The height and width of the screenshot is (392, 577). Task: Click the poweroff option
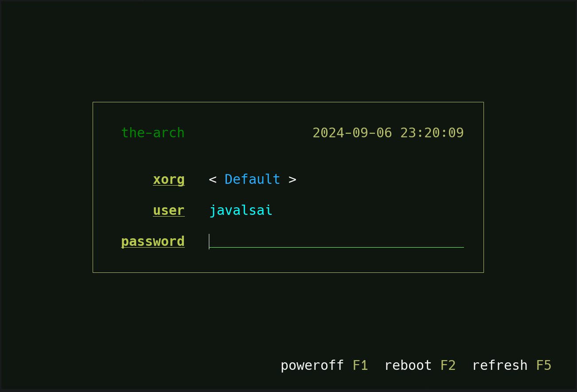(x=312, y=366)
